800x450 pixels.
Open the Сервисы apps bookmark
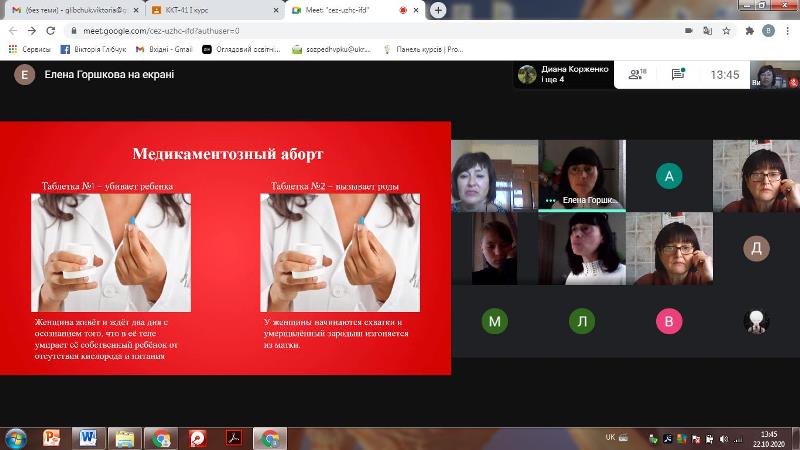(x=30, y=49)
